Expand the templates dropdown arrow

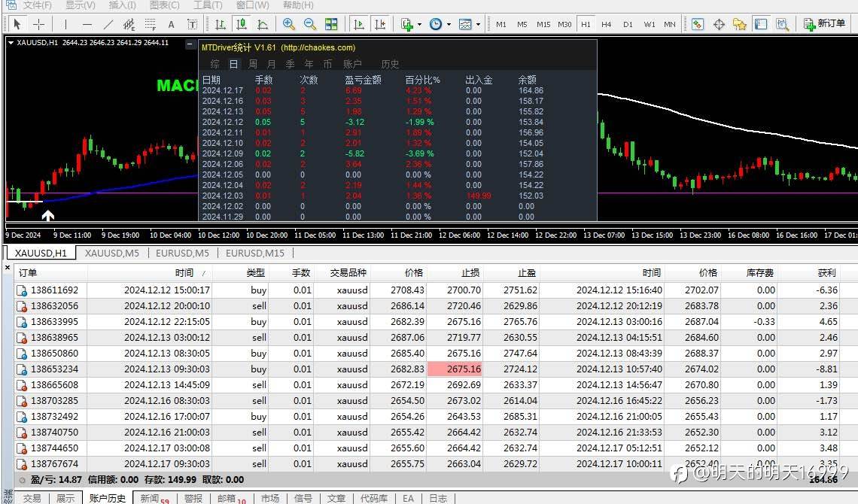tap(478, 24)
